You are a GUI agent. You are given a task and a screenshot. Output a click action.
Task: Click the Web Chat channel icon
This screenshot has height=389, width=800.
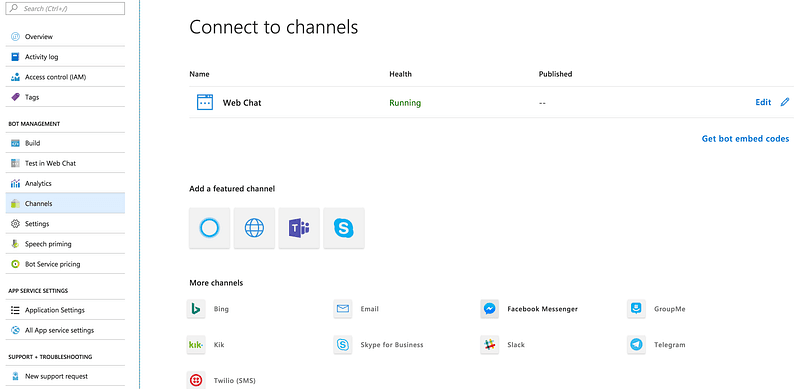click(205, 102)
